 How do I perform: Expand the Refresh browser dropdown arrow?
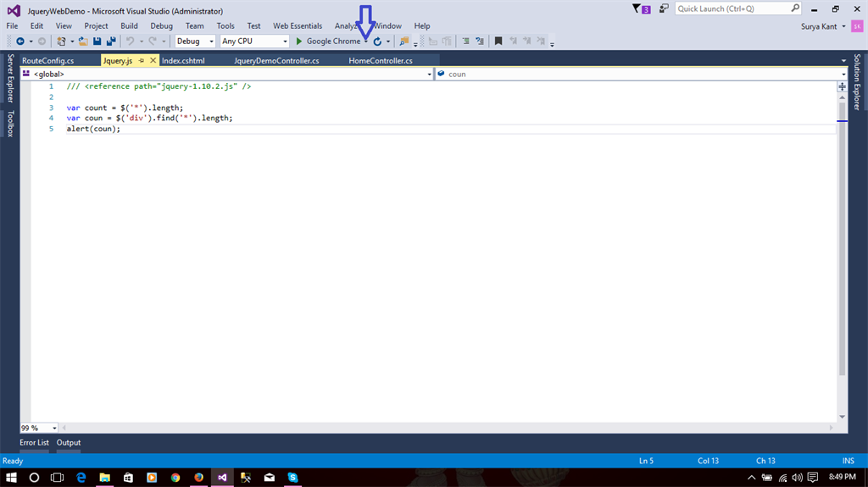388,42
